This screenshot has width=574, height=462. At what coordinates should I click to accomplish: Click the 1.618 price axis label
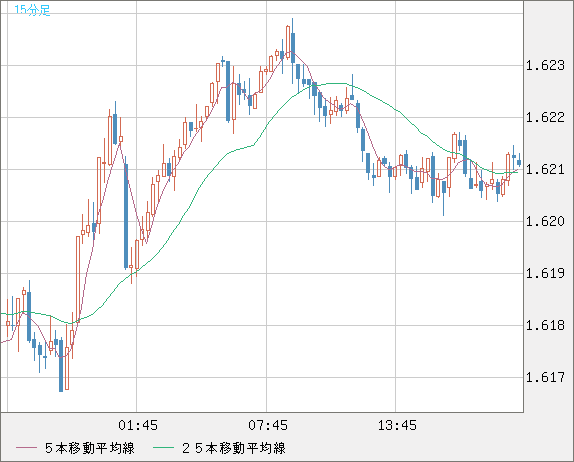pyautogui.click(x=545, y=325)
